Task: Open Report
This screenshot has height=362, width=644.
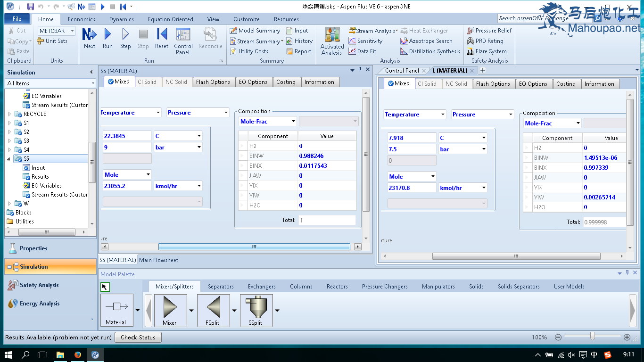Action: [298, 51]
